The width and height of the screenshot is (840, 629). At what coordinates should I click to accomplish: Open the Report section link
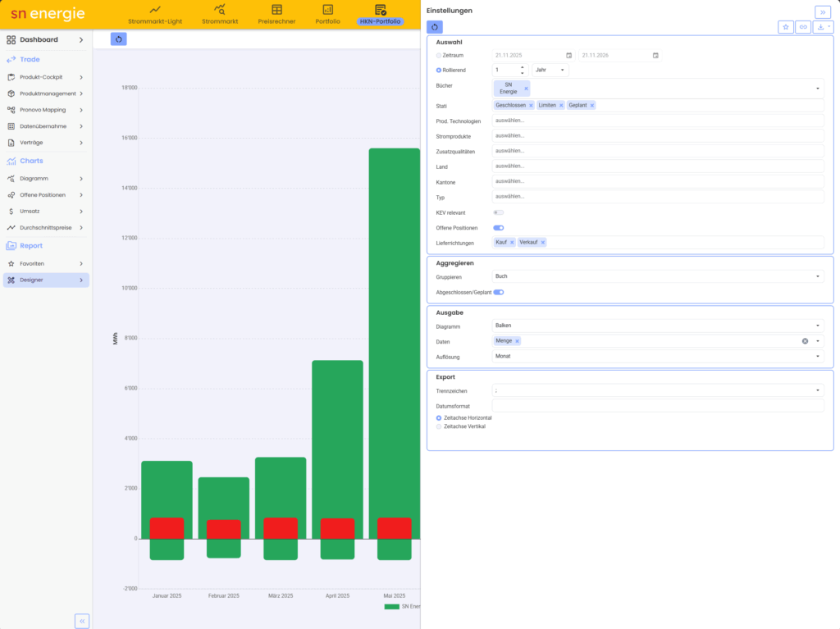tap(31, 246)
